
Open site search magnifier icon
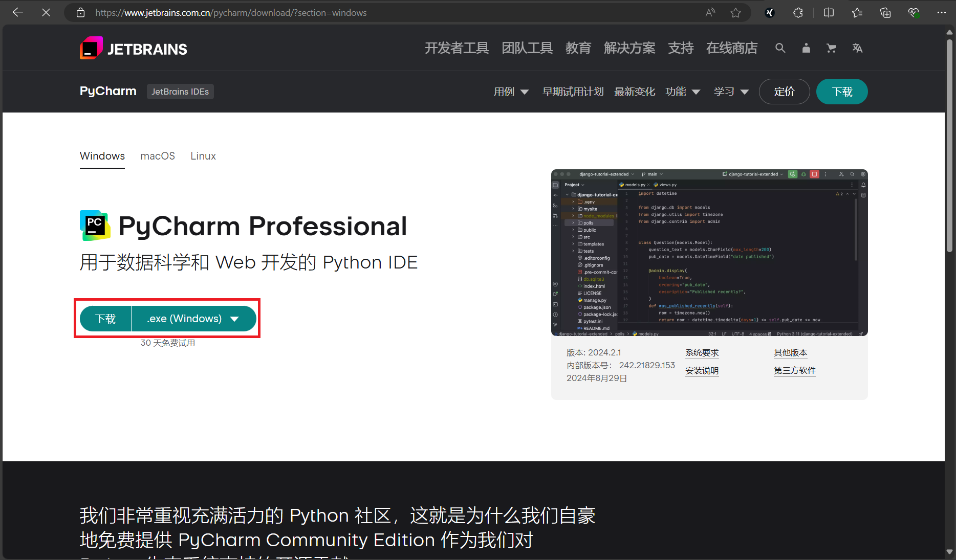[x=780, y=48]
